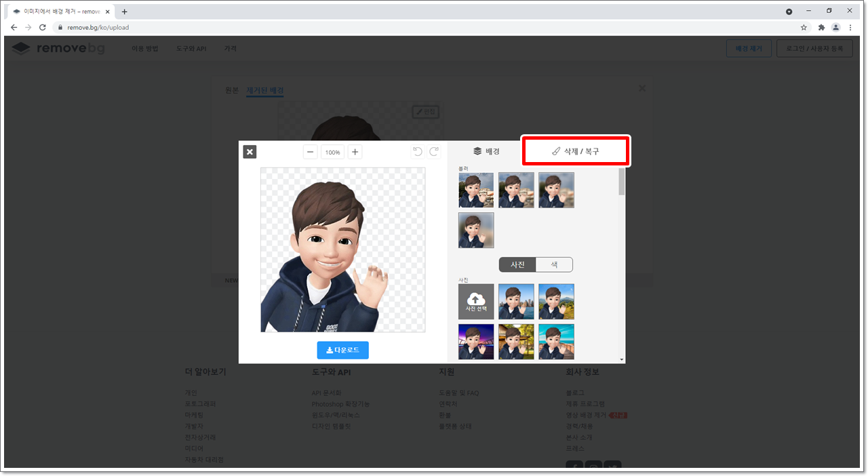This screenshot has height=476, width=868.
Task: Close the result panel with gray X
Action: coord(642,88)
